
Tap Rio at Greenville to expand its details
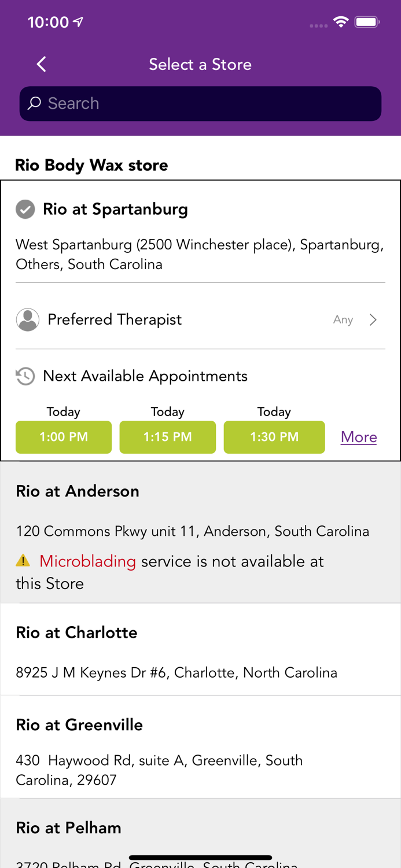coord(79,724)
